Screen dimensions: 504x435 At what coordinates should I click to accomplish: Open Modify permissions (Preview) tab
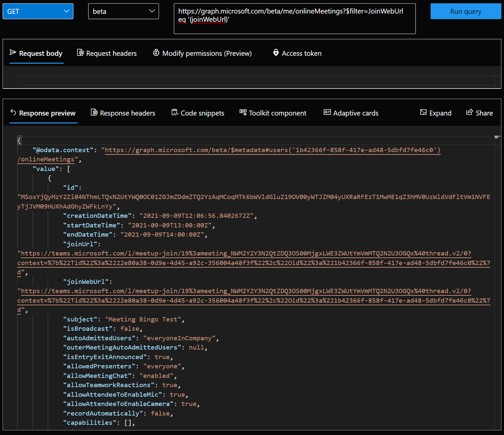[x=202, y=53]
